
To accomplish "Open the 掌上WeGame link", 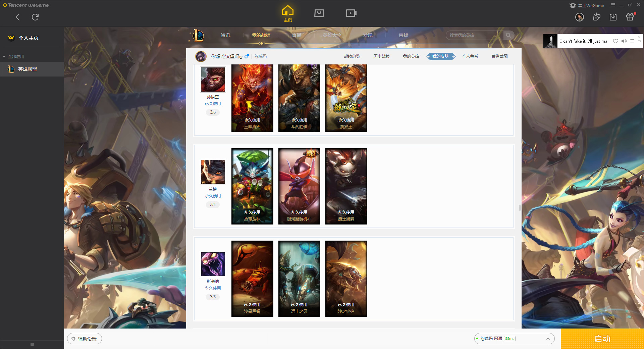I will (x=587, y=5).
